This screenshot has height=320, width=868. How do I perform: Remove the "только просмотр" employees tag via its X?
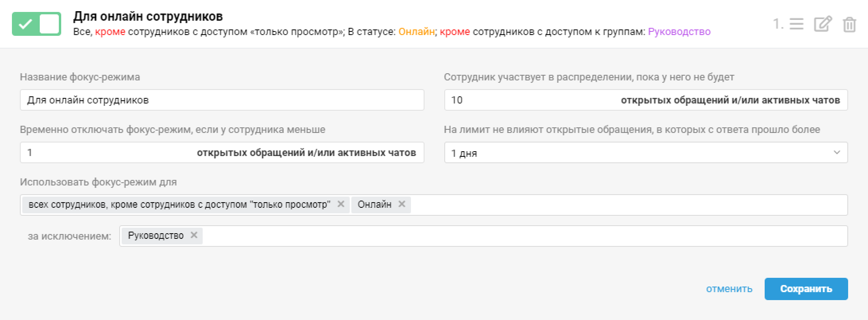coord(341,204)
